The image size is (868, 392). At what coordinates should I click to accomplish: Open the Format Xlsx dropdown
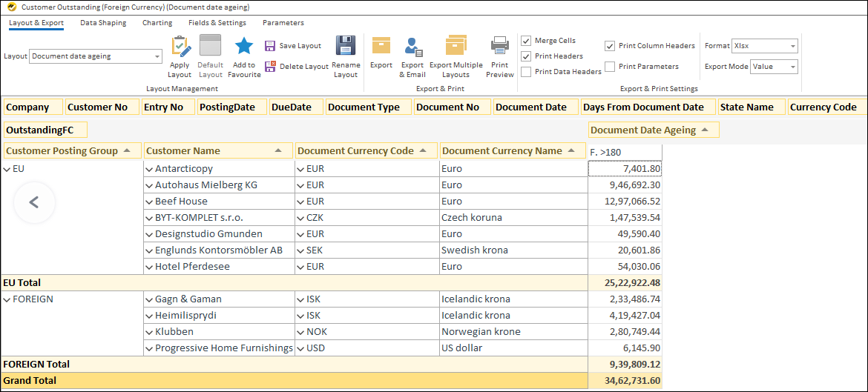(792, 46)
